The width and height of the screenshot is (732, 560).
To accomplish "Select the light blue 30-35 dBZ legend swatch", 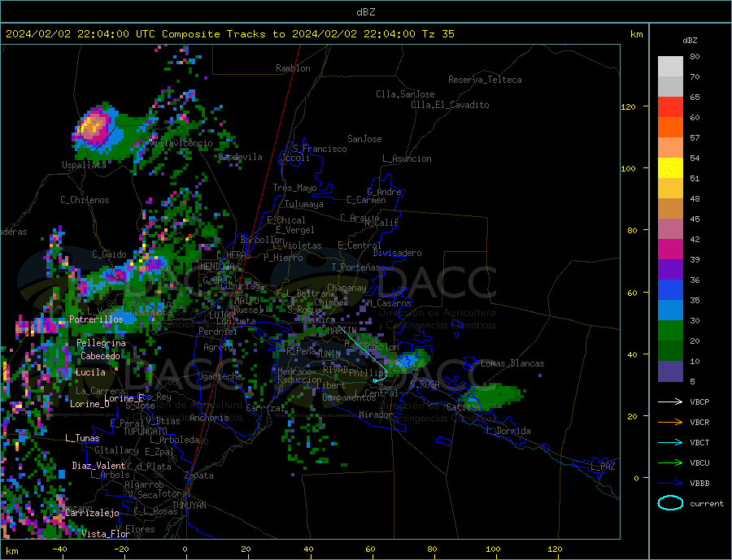I will pyautogui.click(x=670, y=310).
